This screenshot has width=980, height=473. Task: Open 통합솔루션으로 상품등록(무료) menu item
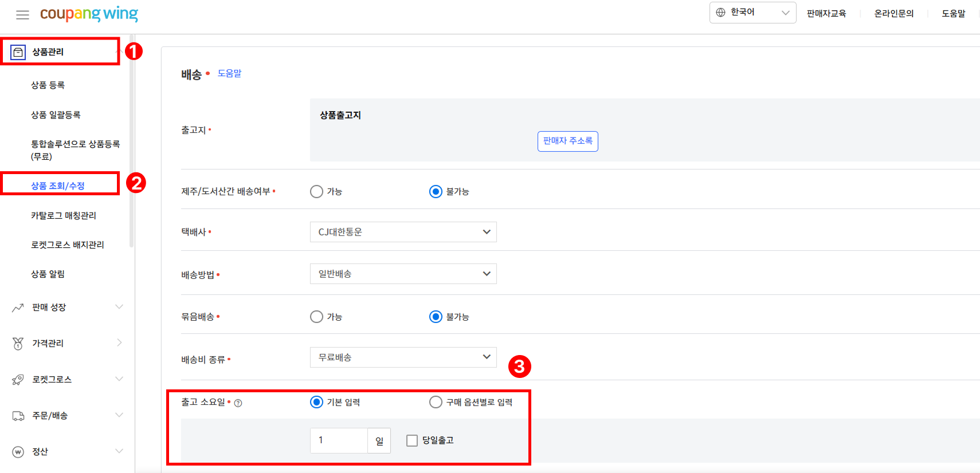(x=75, y=150)
